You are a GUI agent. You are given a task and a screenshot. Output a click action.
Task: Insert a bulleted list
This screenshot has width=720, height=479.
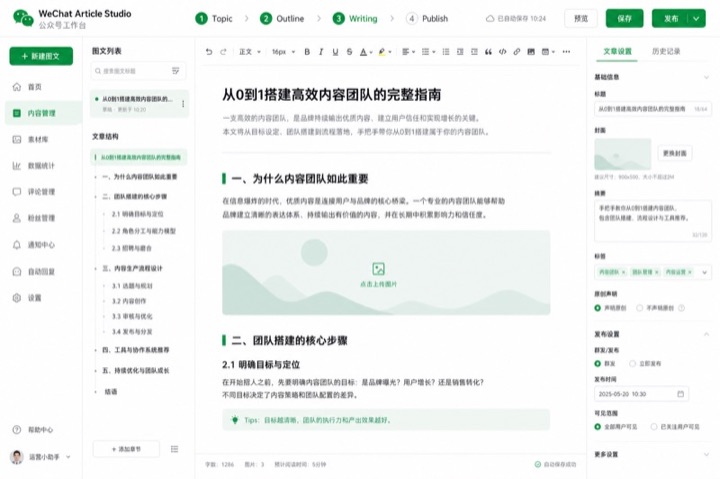click(x=445, y=52)
